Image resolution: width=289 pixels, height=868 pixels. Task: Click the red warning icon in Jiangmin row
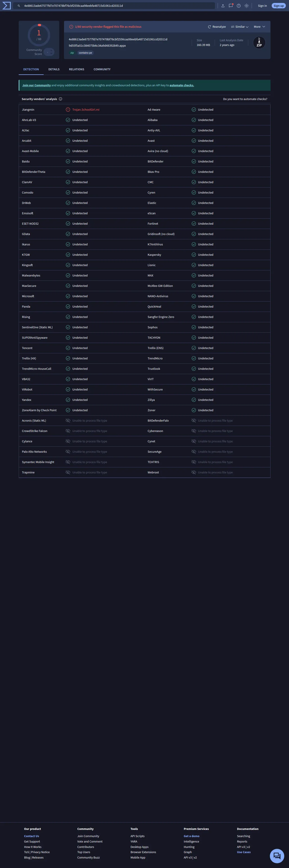pos(68,110)
